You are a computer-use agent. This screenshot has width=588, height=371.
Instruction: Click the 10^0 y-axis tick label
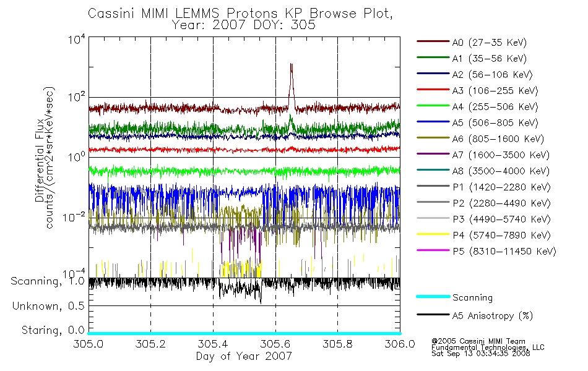[x=77, y=157]
